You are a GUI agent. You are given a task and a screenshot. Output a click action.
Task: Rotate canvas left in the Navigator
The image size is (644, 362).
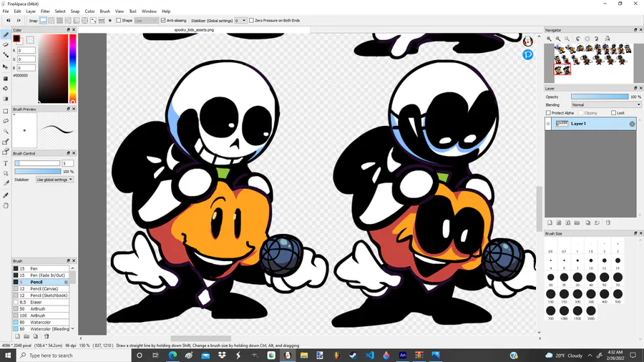coord(578,39)
